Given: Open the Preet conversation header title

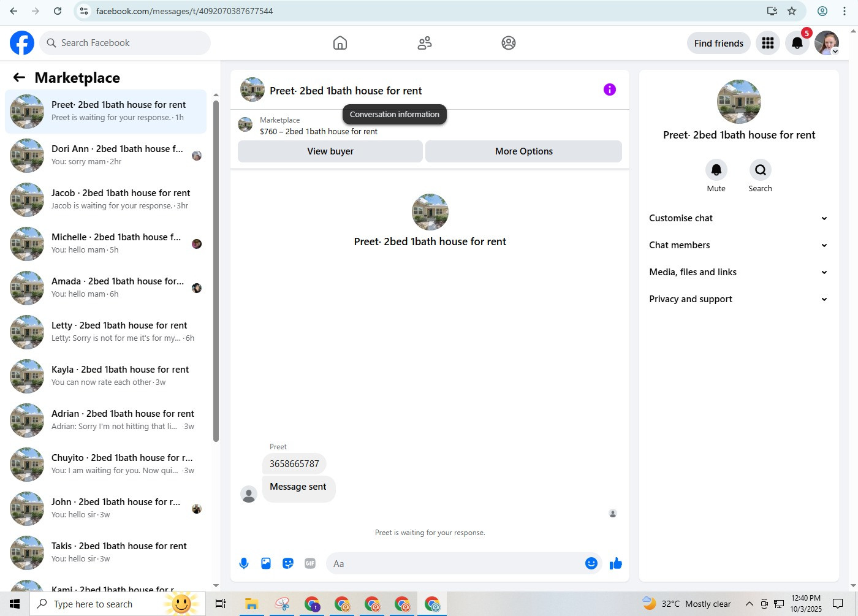Looking at the screenshot, I should pos(346,91).
